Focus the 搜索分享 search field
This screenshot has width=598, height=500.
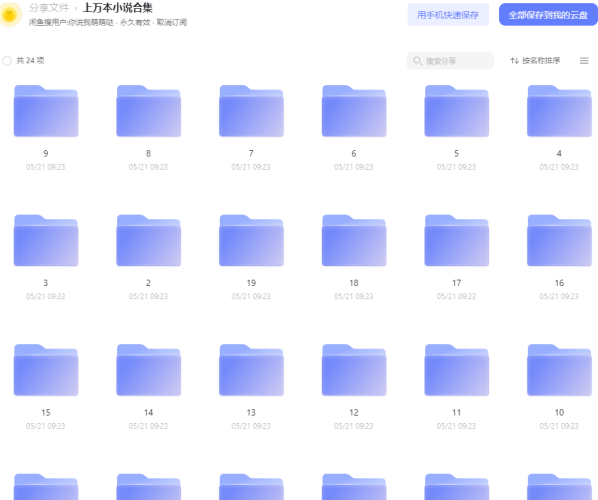450,61
